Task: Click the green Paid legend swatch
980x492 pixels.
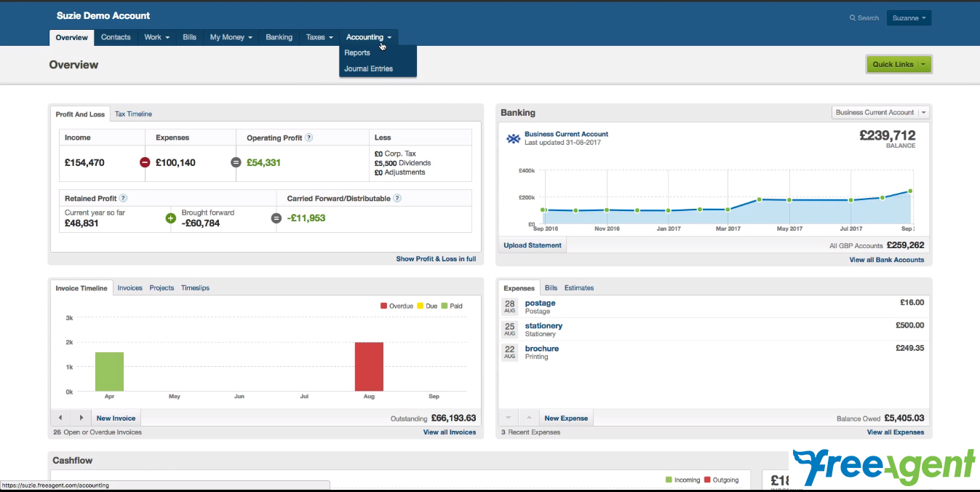Action: point(444,306)
